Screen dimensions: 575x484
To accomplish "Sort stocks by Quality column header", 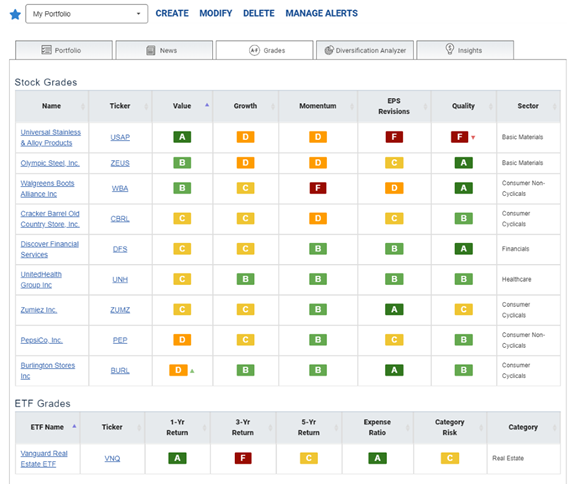I will tap(464, 106).
